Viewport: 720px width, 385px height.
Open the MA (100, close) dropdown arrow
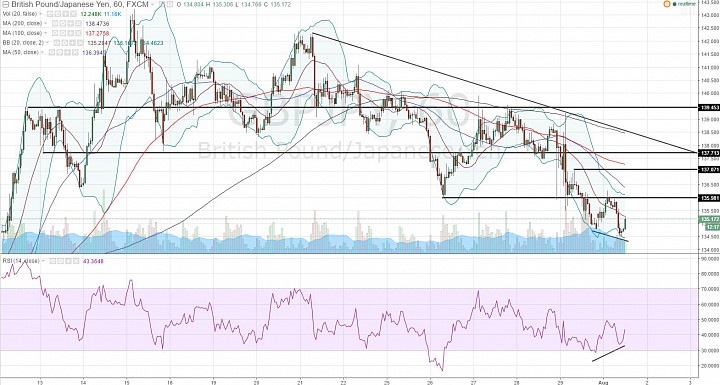(45, 33)
